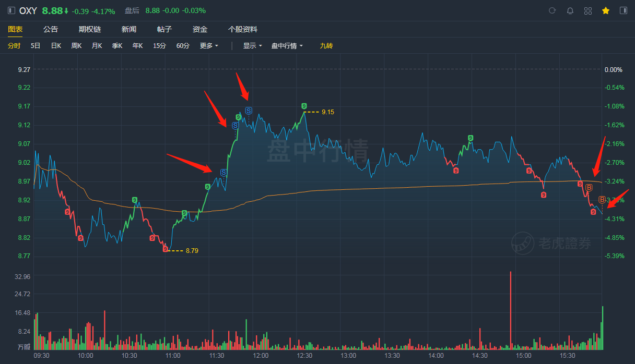Click the 8.88 last price
The height and width of the screenshot is (364, 635).
[52, 10]
